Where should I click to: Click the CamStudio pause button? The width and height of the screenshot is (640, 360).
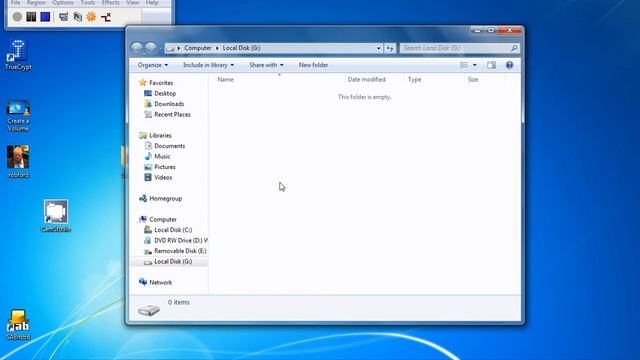tap(31, 17)
